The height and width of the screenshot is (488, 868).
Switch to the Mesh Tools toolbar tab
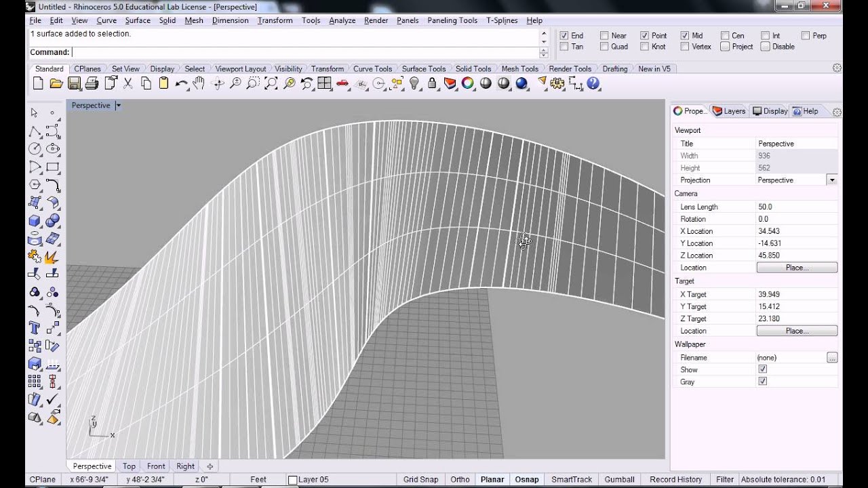[x=519, y=68]
